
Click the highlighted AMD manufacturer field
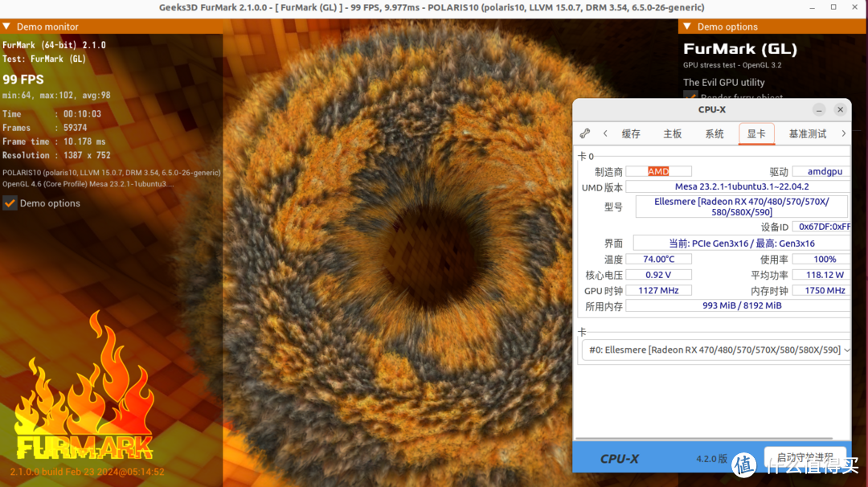(658, 171)
